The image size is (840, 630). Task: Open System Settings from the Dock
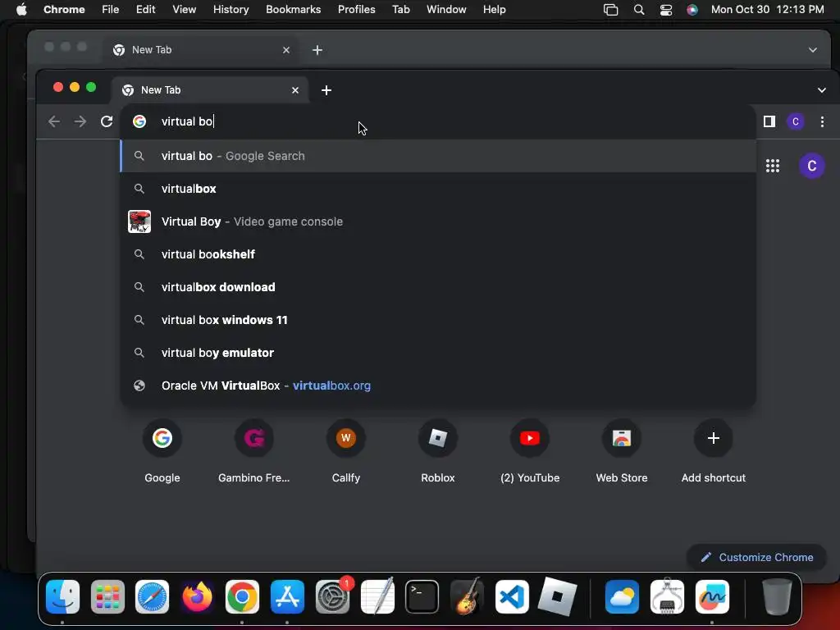(332, 596)
